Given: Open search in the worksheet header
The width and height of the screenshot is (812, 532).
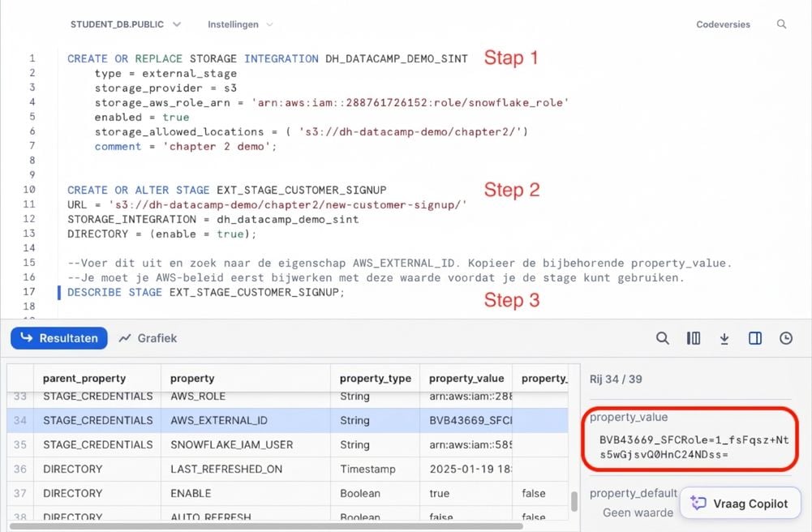Looking at the screenshot, I should [781, 24].
